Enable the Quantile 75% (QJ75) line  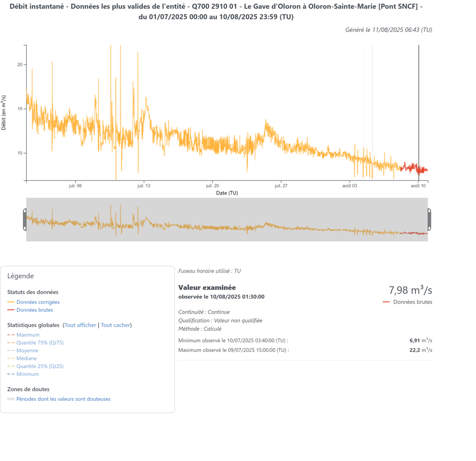click(40, 343)
